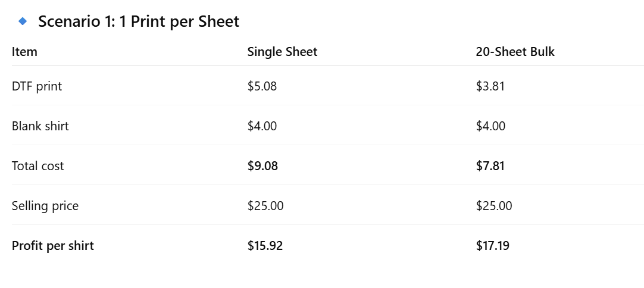The image size is (644, 288).
Task: Select the "Single Sheet" column header
Action: point(282,52)
